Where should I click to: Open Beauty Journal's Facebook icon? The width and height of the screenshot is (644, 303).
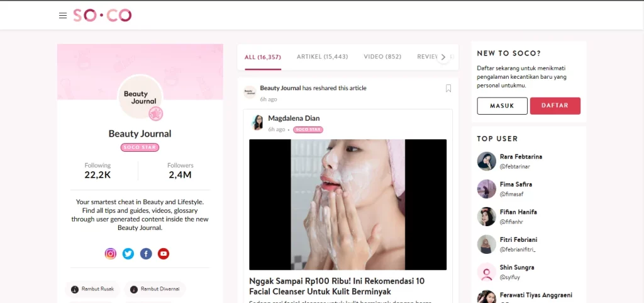(x=146, y=254)
